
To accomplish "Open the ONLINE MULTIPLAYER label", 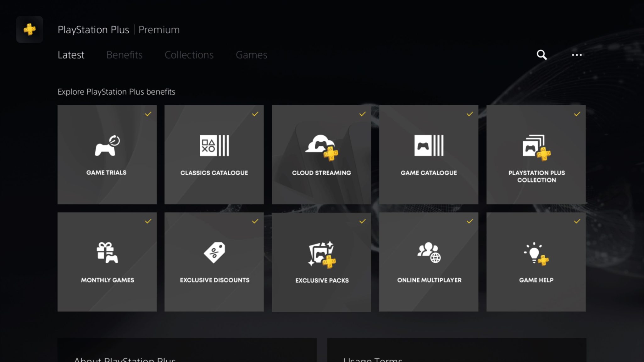I will [429, 280].
